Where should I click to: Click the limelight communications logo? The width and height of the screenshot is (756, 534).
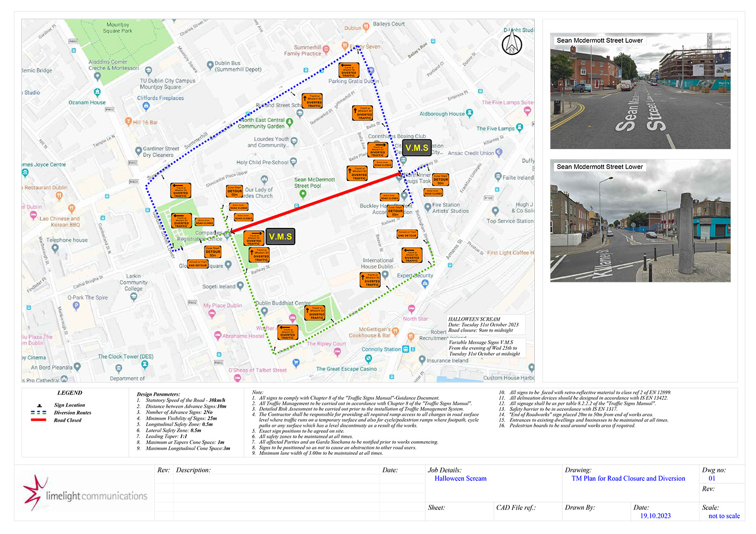tap(85, 492)
